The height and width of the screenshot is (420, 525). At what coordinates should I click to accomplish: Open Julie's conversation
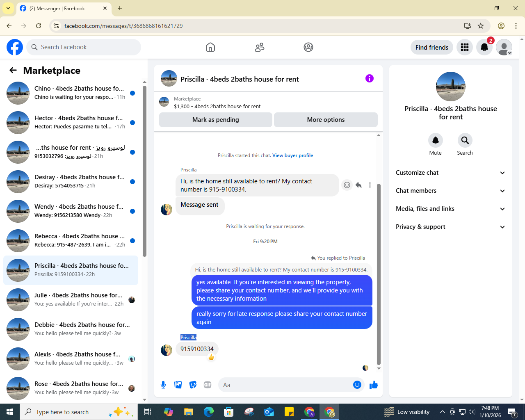(71, 300)
